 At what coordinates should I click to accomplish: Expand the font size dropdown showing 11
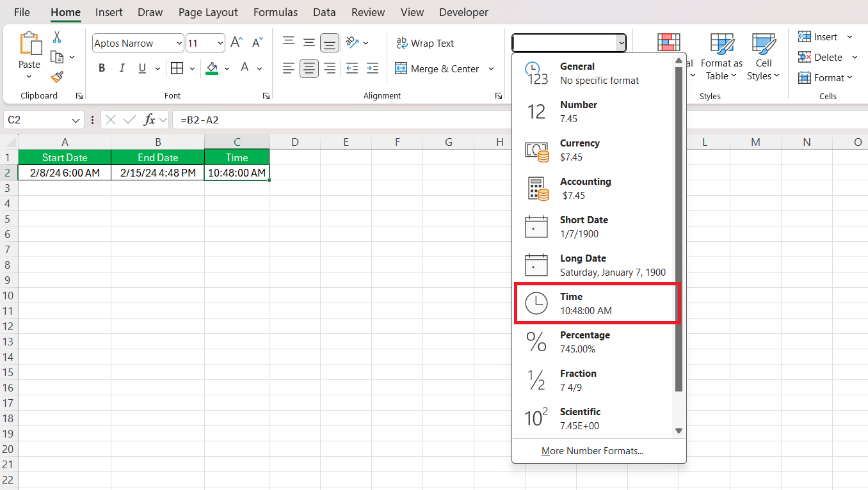pos(220,43)
